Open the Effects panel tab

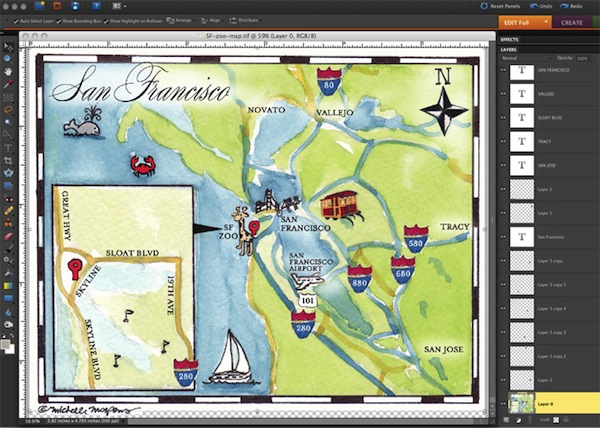[510, 38]
